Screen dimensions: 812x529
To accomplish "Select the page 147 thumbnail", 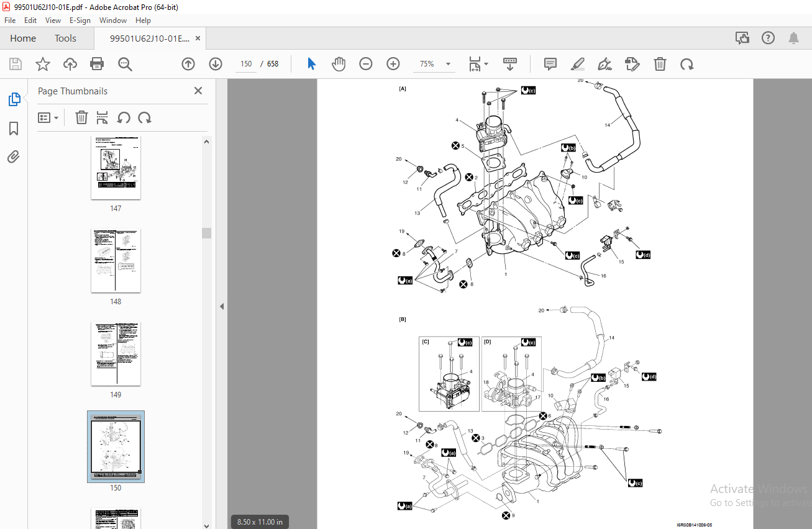I will pyautogui.click(x=116, y=168).
